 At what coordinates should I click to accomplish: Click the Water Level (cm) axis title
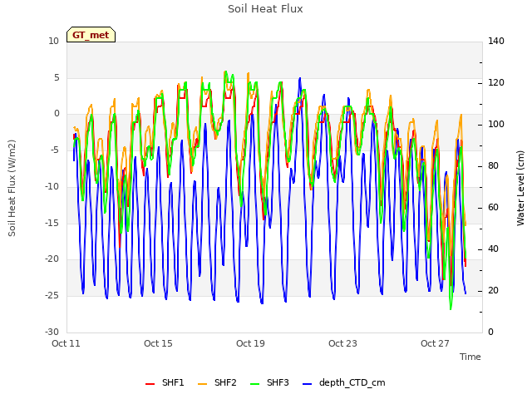[520, 189]
